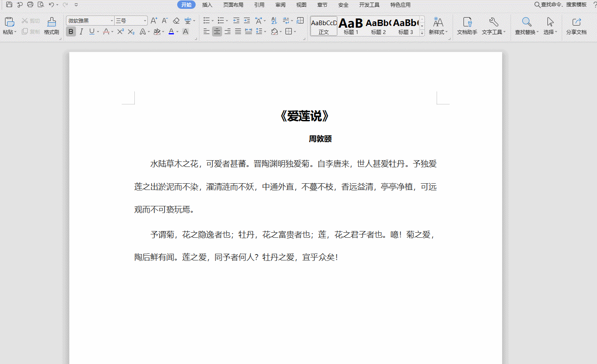Click the 开始 (Home) tab
Image resolution: width=597 pixels, height=364 pixels.
tap(186, 5)
